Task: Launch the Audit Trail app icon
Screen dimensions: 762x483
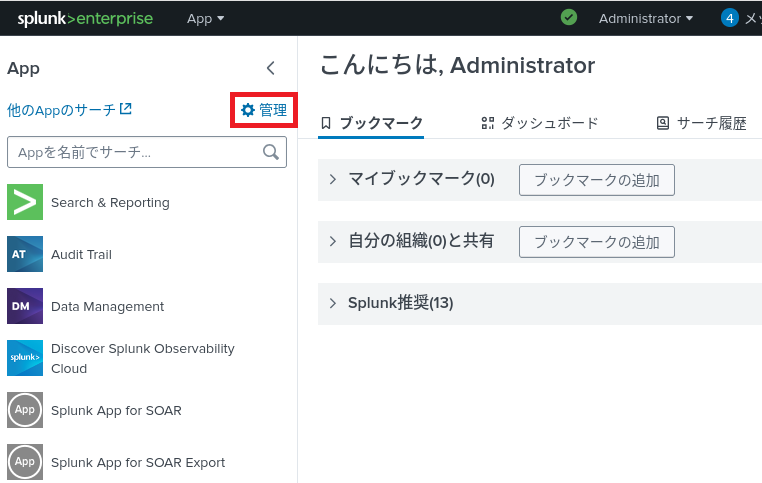Action: [25, 254]
